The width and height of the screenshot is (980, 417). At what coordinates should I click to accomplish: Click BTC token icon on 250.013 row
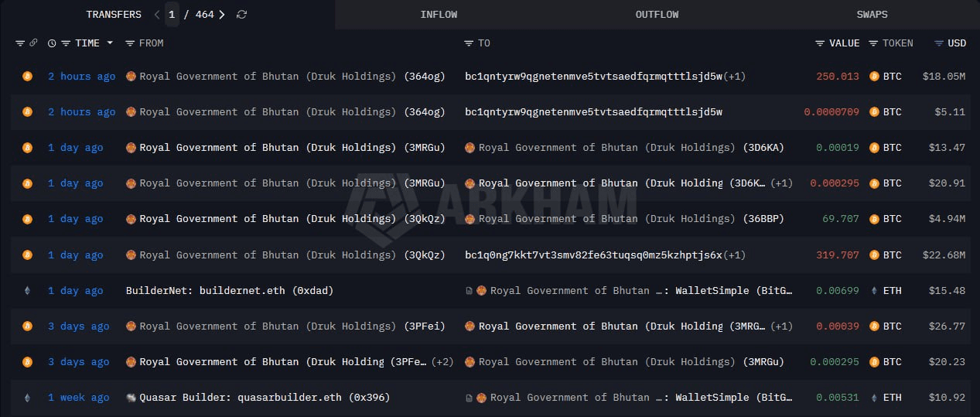(x=875, y=77)
